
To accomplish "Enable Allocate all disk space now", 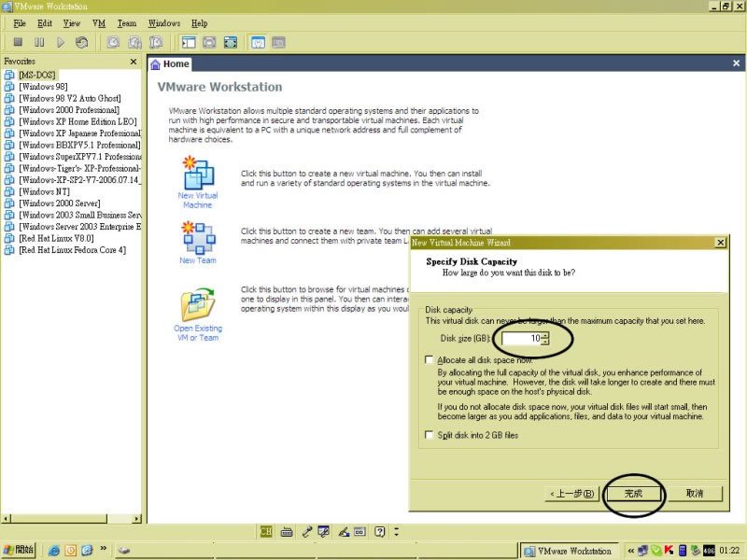I will click(430, 359).
